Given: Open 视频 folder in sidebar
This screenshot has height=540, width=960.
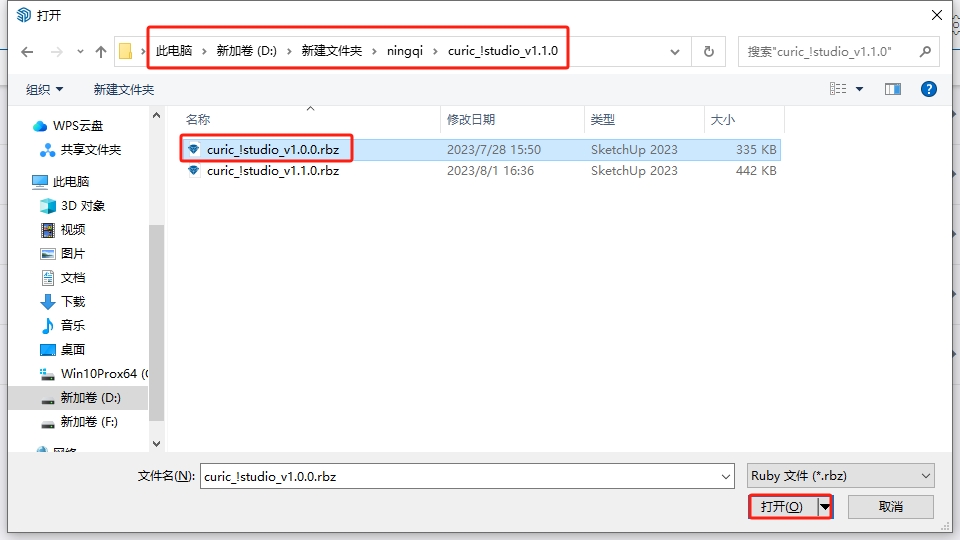Looking at the screenshot, I should point(73,230).
